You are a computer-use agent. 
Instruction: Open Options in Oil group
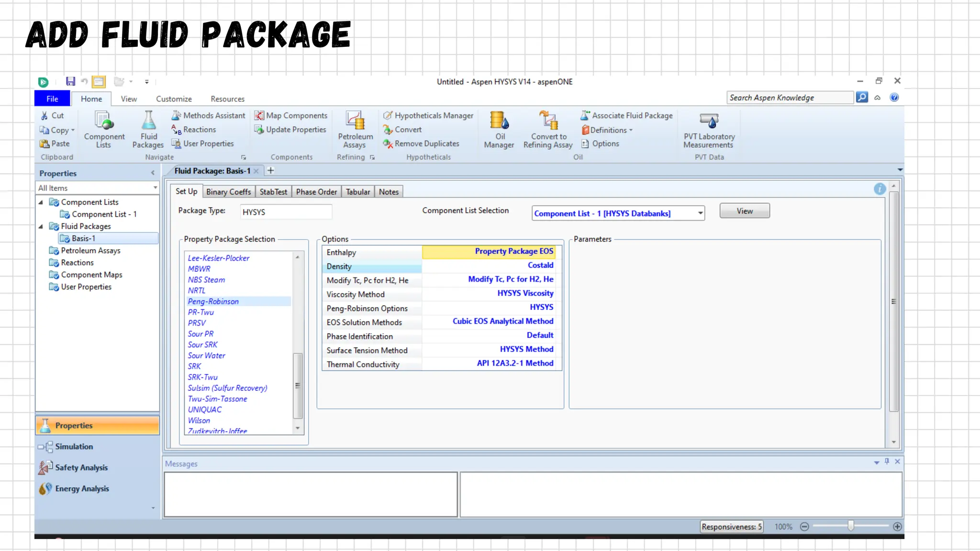600,143
